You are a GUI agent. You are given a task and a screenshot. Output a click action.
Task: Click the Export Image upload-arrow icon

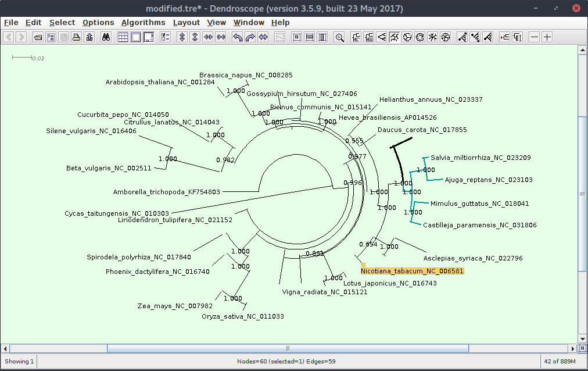[x=89, y=37]
